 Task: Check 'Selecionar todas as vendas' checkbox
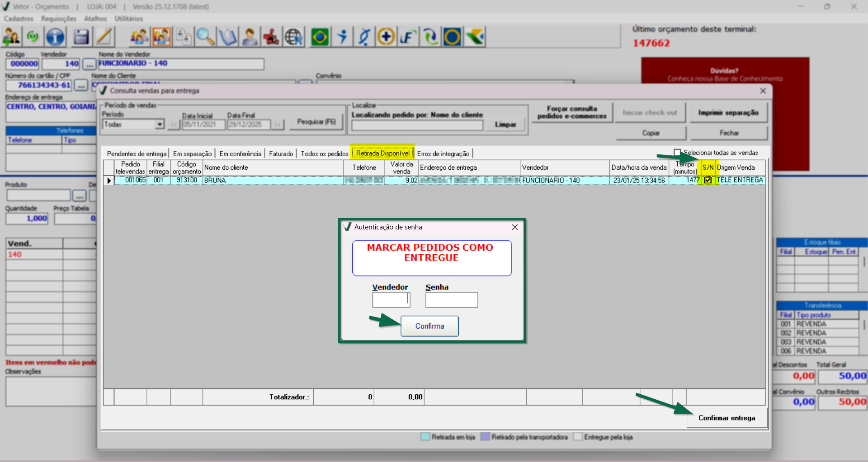[x=677, y=153]
